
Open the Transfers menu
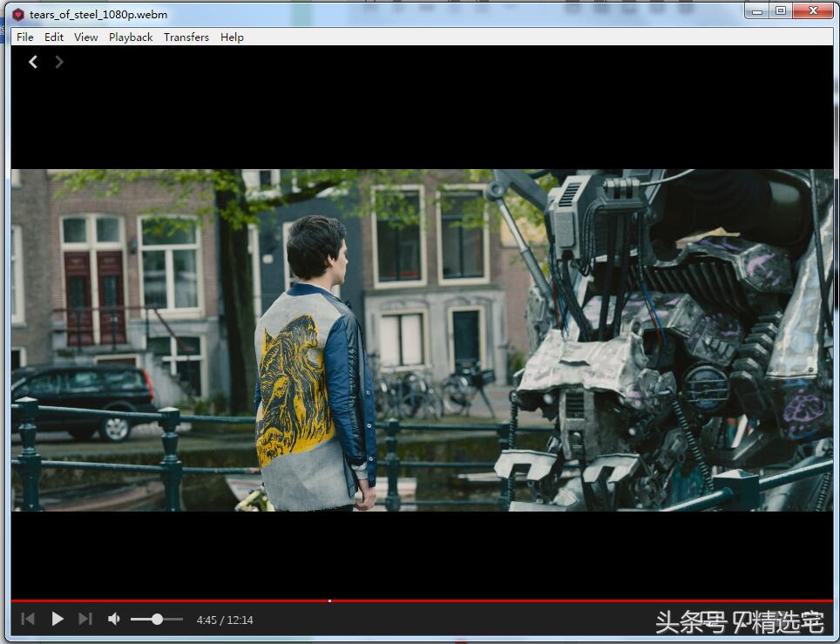186,37
